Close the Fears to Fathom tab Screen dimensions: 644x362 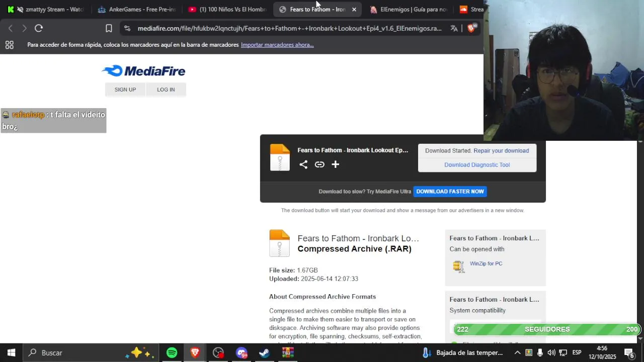point(354,10)
